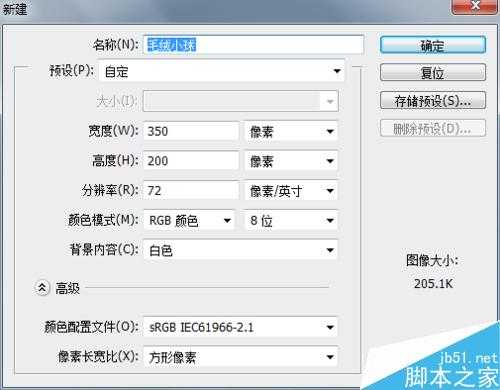The image size is (500, 390).
Task: Click the 宽度(W) field showing 350
Action: (x=191, y=131)
